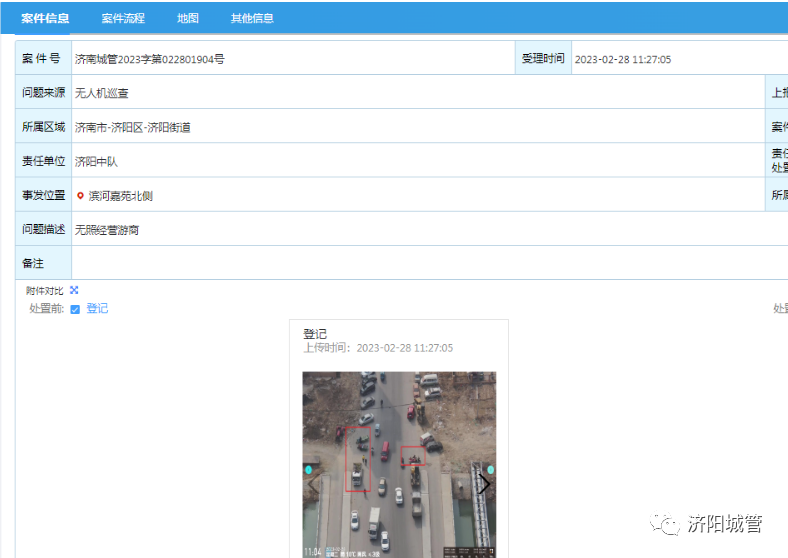Click the 问题描述 field 无照经营游商

tap(107, 230)
